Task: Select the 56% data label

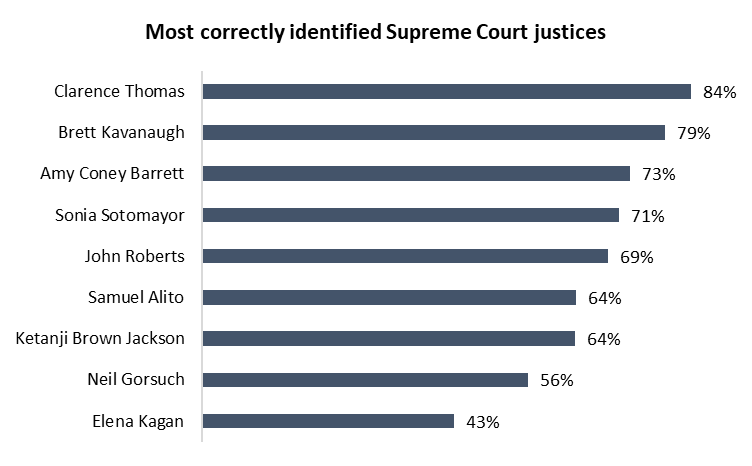Action: pos(556,380)
